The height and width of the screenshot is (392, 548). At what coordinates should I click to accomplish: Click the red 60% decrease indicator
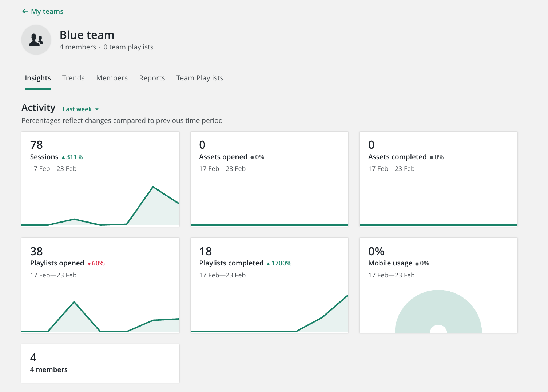click(x=96, y=263)
